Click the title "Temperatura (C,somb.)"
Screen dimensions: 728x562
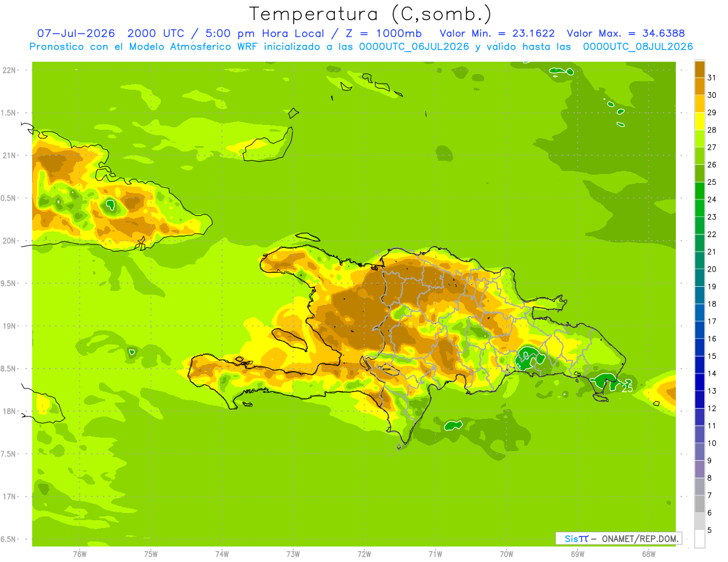pyautogui.click(x=371, y=14)
